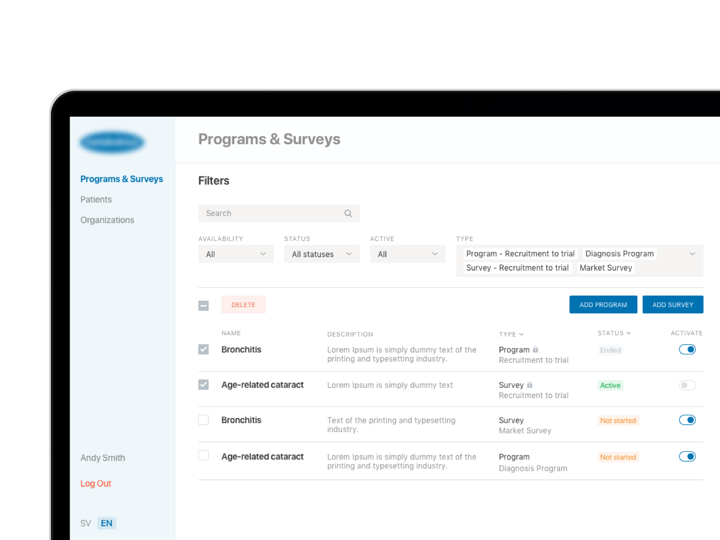
Task: Select the EN language option
Action: [107, 523]
